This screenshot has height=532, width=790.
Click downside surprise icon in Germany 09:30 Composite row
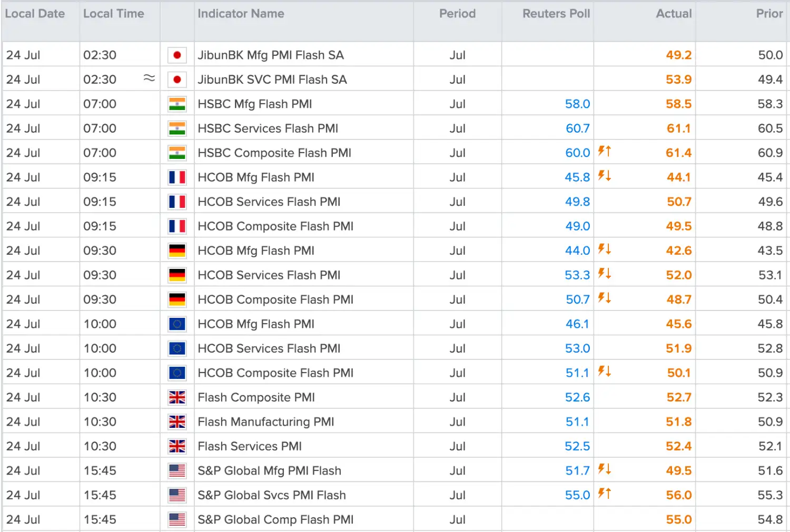(604, 298)
